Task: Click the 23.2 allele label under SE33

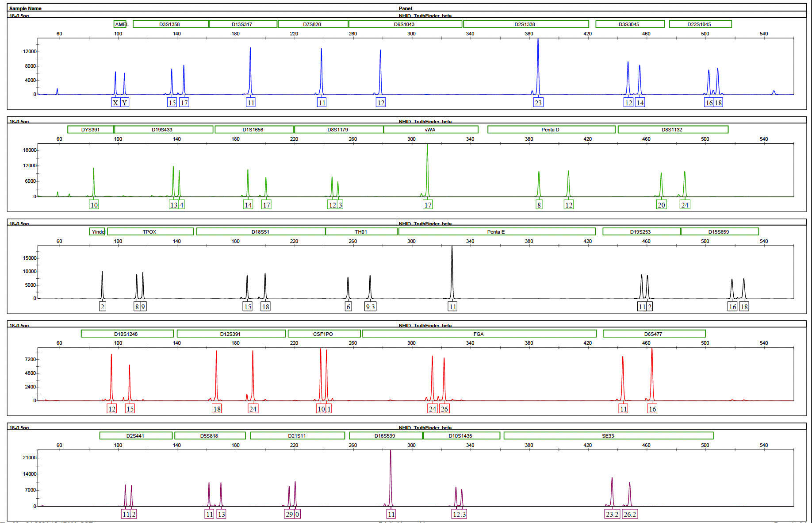Action: 612,514
